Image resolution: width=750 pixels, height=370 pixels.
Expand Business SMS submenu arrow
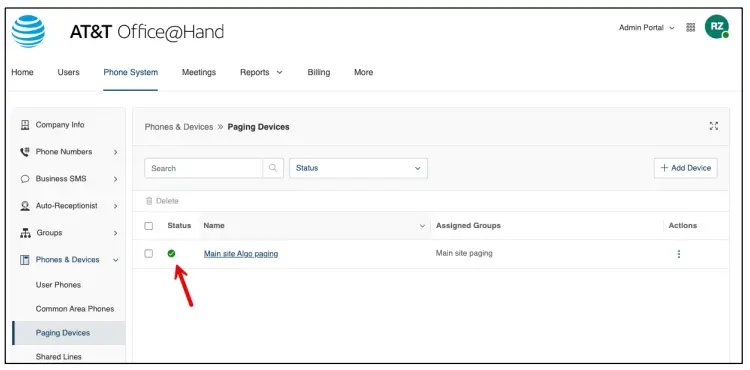(115, 179)
